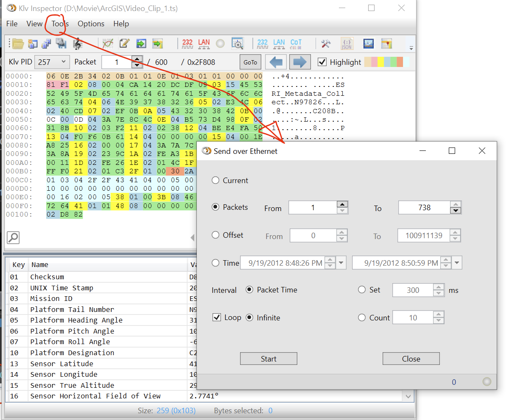Open the JSON export tool icon

347,43
